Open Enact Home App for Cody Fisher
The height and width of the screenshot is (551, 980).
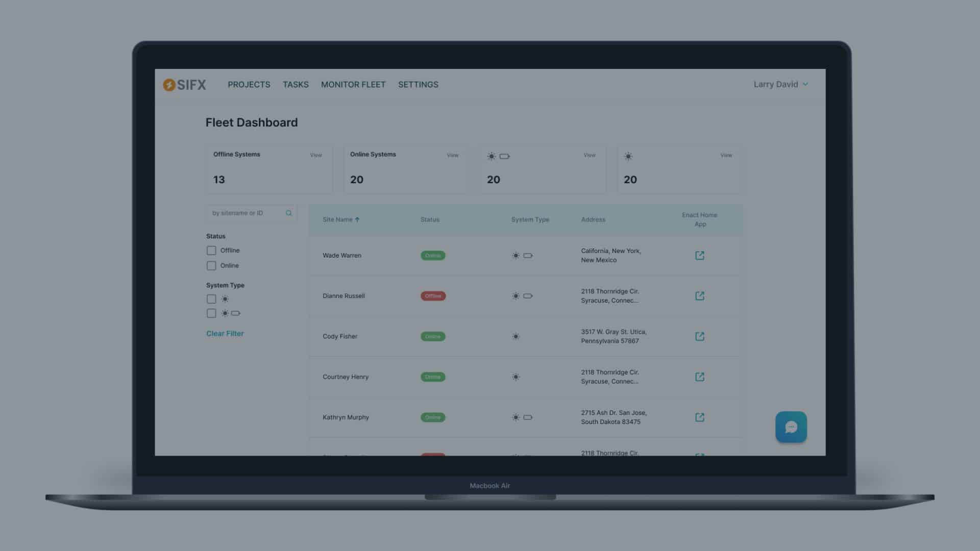point(699,336)
